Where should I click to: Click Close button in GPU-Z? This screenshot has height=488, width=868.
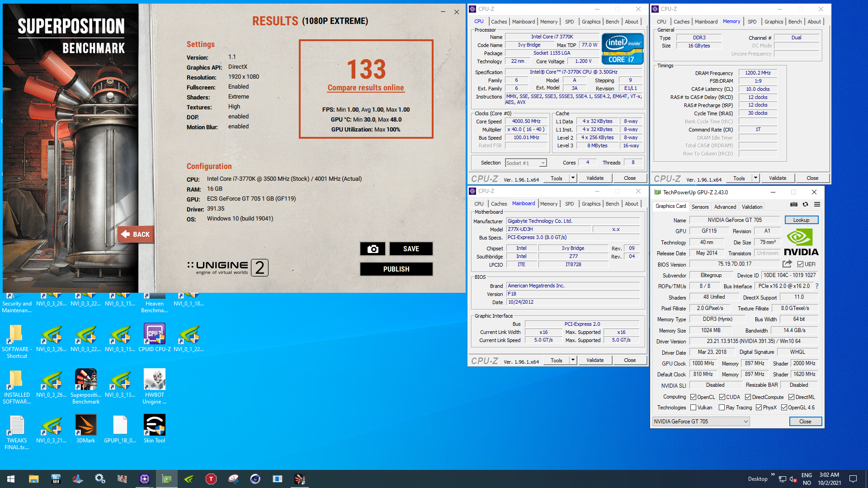(805, 422)
